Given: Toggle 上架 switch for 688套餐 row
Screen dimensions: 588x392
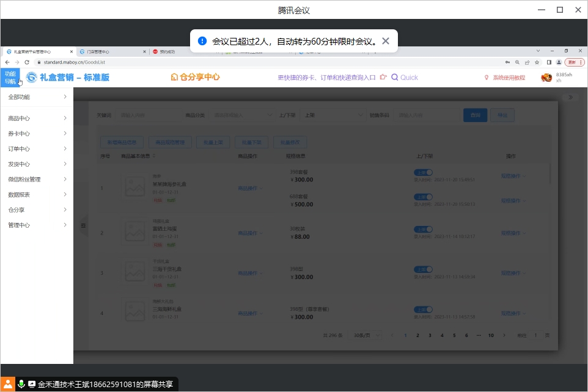Looking at the screenshot, I should [x=424, y=197].
